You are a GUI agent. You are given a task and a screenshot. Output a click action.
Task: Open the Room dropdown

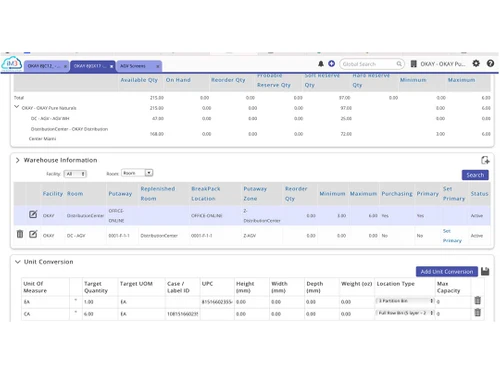point(137,173)
